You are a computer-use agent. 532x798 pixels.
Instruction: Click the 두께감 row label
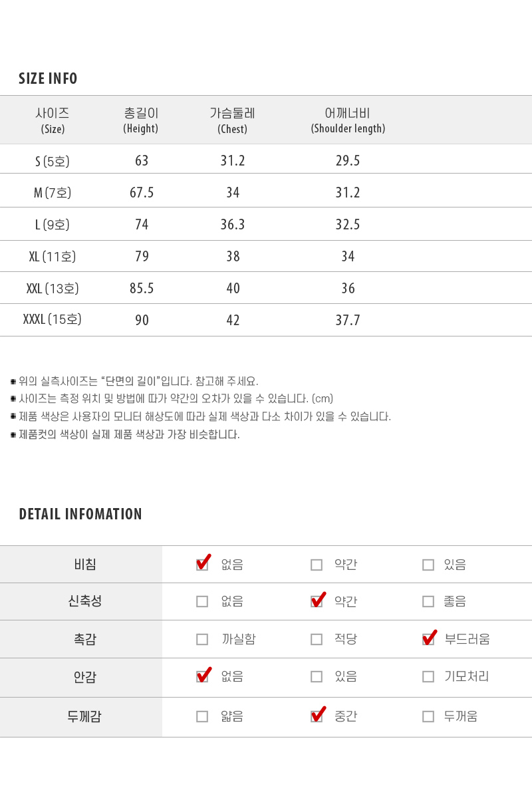pyautogui.click(x=84, y=717)
